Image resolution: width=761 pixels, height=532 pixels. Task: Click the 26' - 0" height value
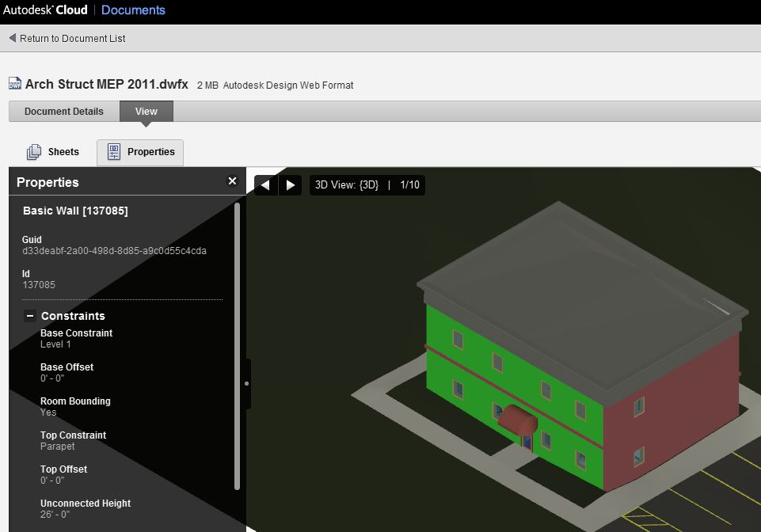point(55,514)
